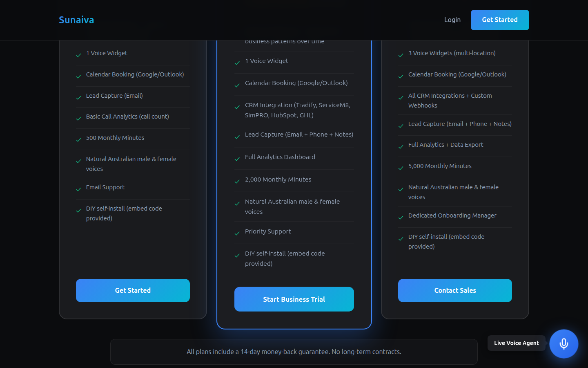Screen dimensions: 588x368
Task: Click checkmark next to 2,000 Monthly Minutes
Action: click(x=237, y=182)
